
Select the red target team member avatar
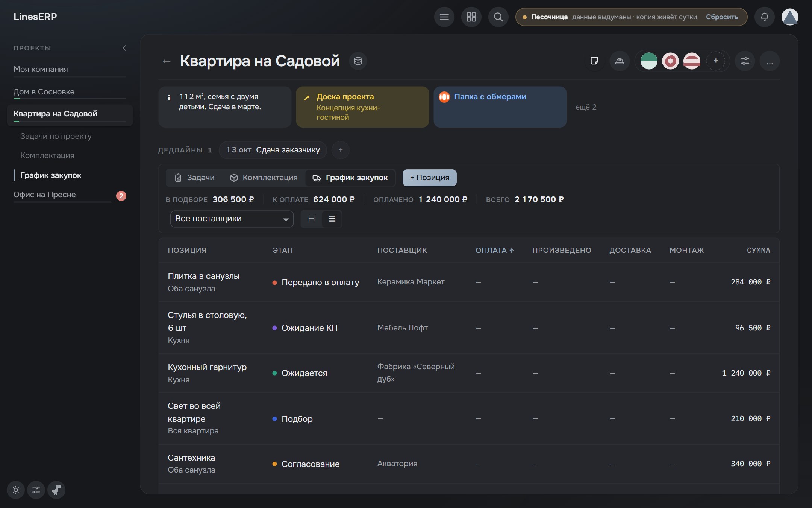[670, 61]
